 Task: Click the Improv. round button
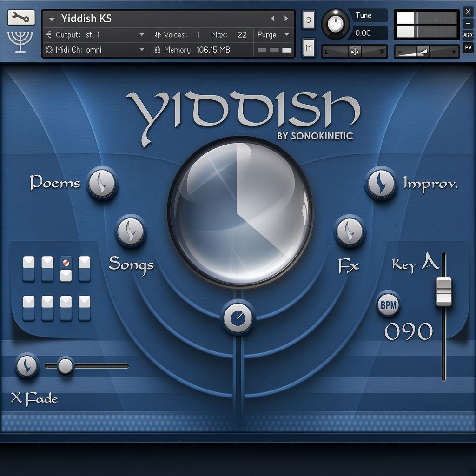(x=381, y=183)
